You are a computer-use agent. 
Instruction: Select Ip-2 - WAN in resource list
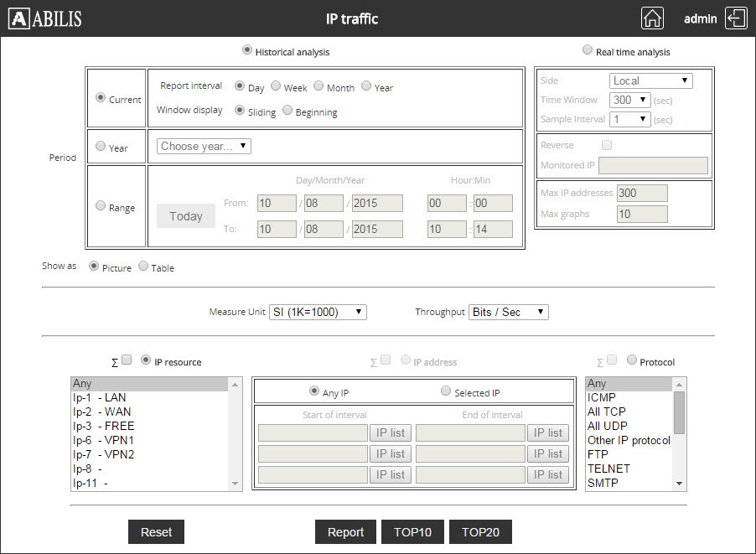click(101, 412)
